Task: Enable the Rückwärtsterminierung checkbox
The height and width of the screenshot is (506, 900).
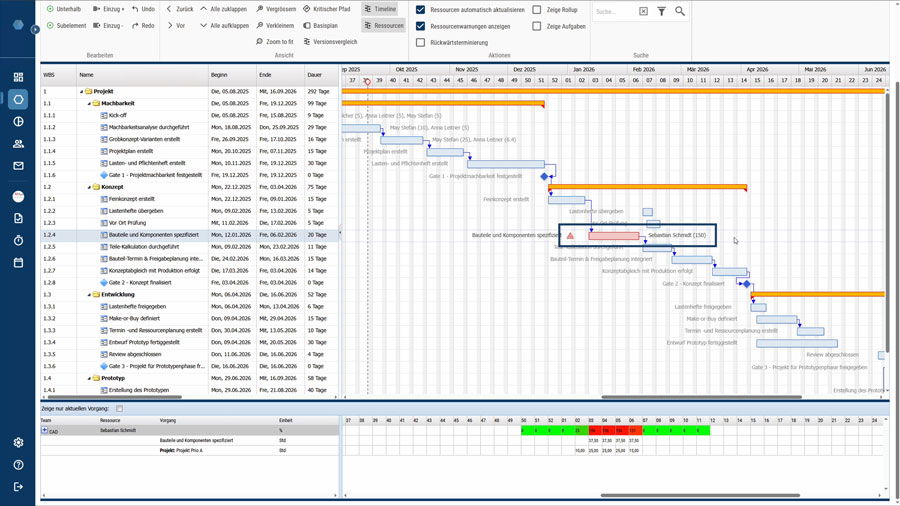Action: 420,43
